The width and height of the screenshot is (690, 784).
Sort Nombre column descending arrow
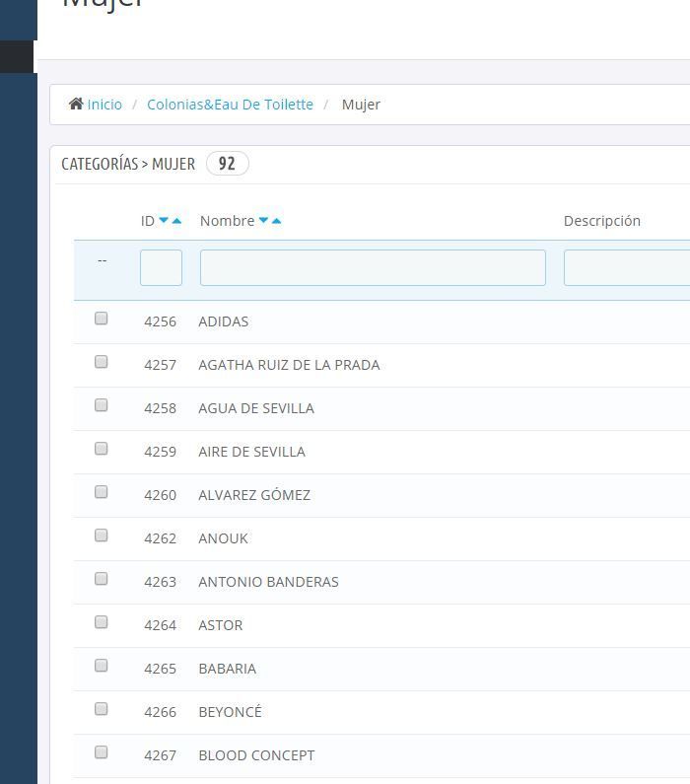[263, 220]
